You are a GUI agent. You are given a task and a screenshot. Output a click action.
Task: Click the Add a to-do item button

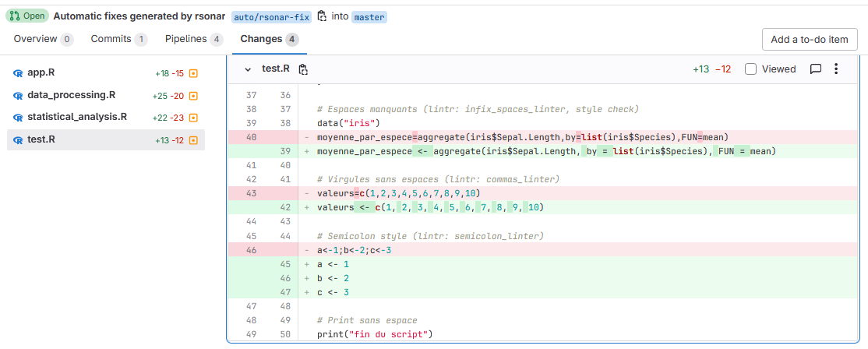(x=810, y=39)
